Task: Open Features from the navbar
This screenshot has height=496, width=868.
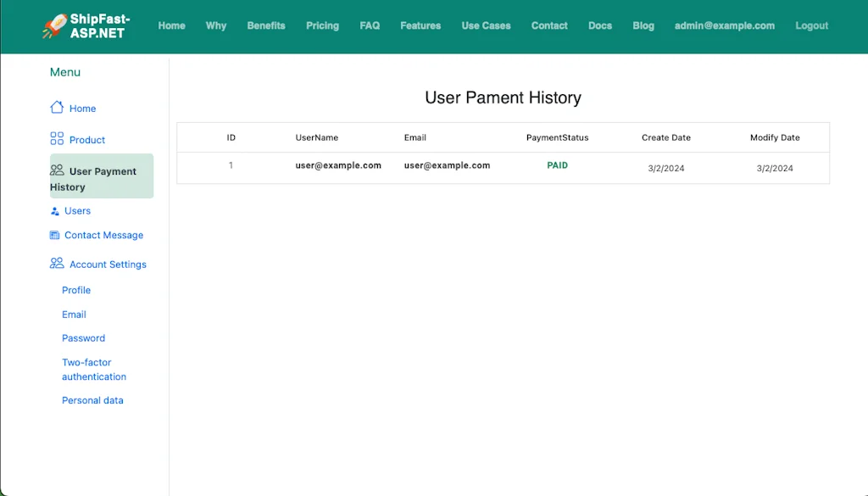Action: [x=420, y=25]
